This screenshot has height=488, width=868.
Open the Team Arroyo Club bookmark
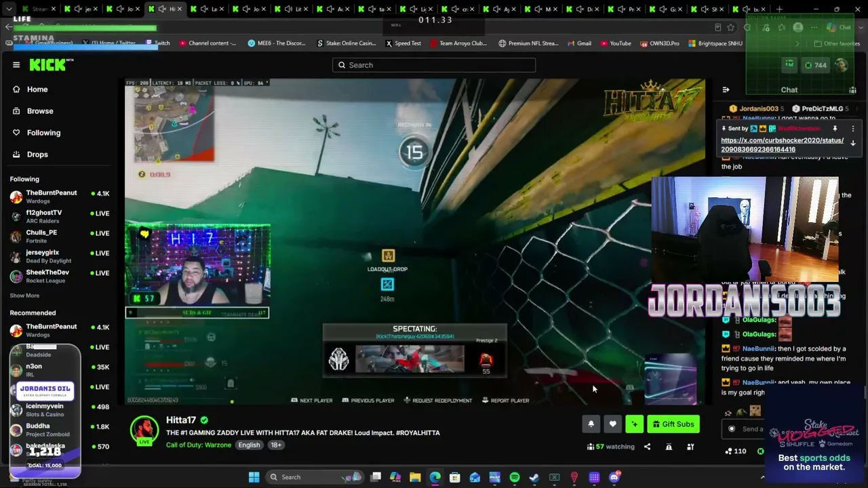click(x=458, y=43)
